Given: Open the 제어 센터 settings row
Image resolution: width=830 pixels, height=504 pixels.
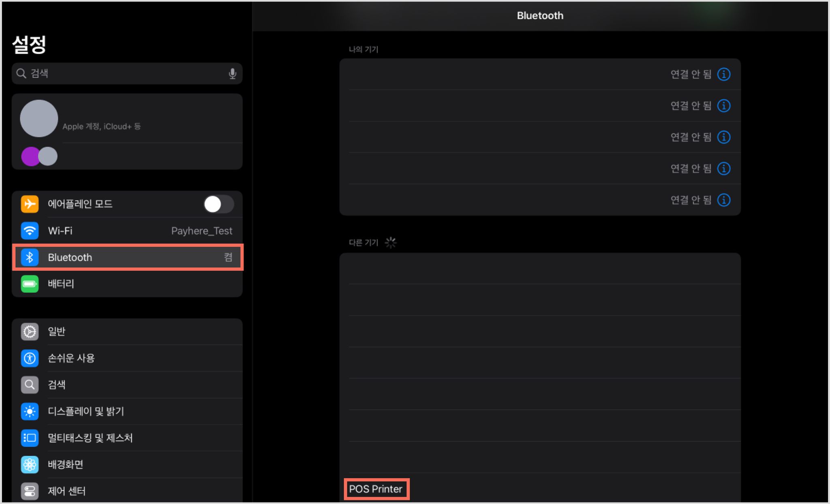Looking at the screenshot, I should pos(127,491).
